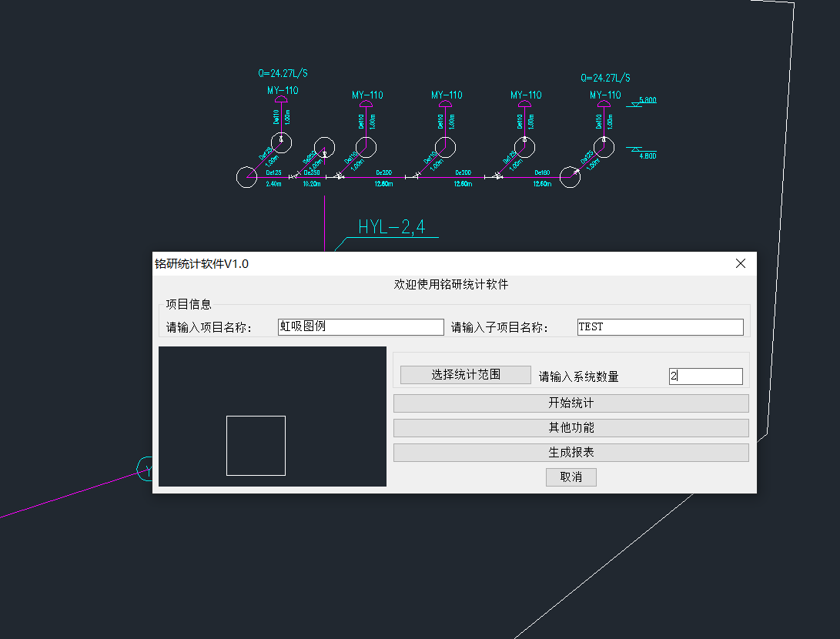Click white square in the preview pane
This screenshot has height=639, width=840.
(256, 445)
